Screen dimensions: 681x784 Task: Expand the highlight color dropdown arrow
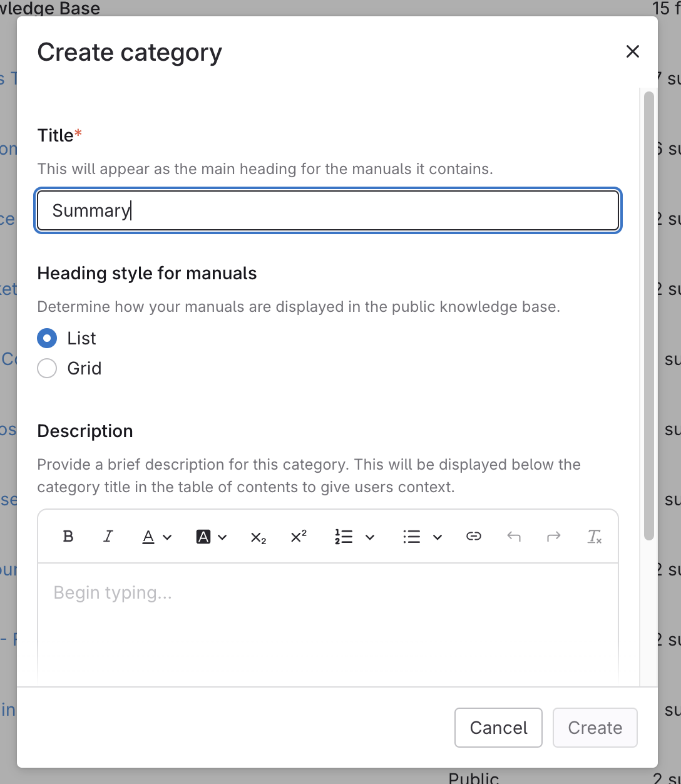point(222,537)
